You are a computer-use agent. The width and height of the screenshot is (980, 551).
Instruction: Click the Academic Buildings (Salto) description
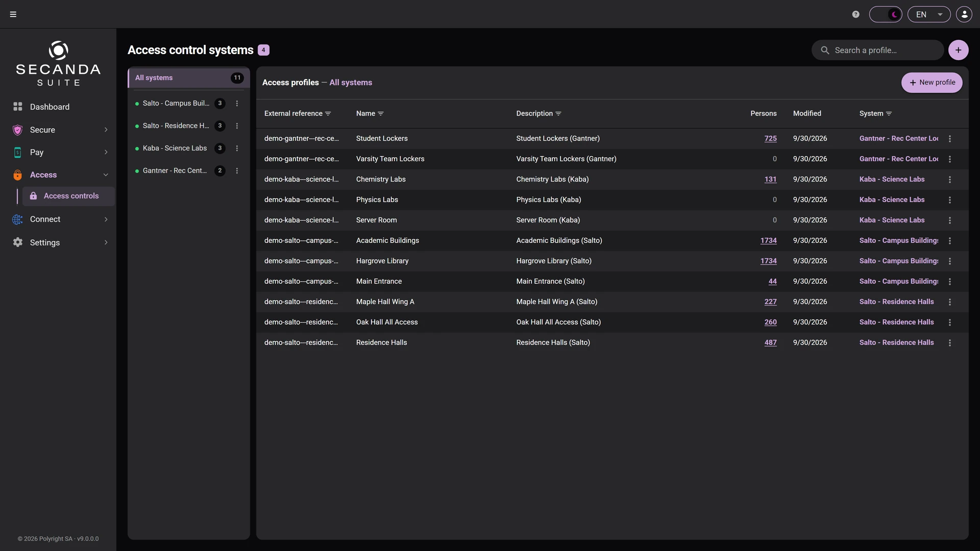559,240
